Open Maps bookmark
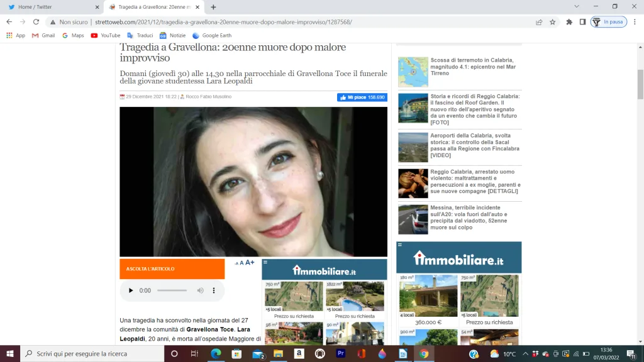Image resolution: width=644 pixels, height=362 pixels. 73,35
